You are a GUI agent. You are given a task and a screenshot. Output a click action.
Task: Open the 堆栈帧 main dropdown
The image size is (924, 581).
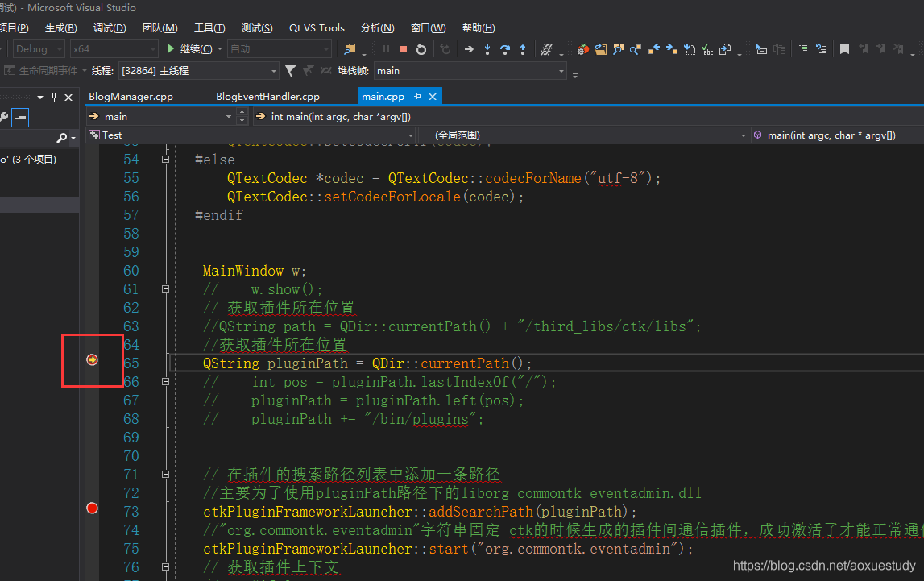click(561, 71)
